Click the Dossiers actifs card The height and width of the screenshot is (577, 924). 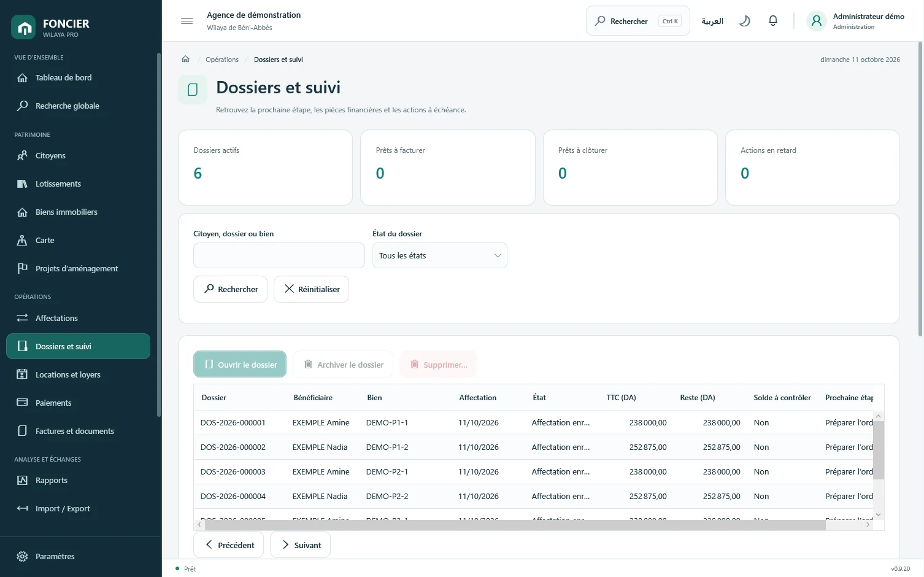pyautogui.click(x=265, y=168)
